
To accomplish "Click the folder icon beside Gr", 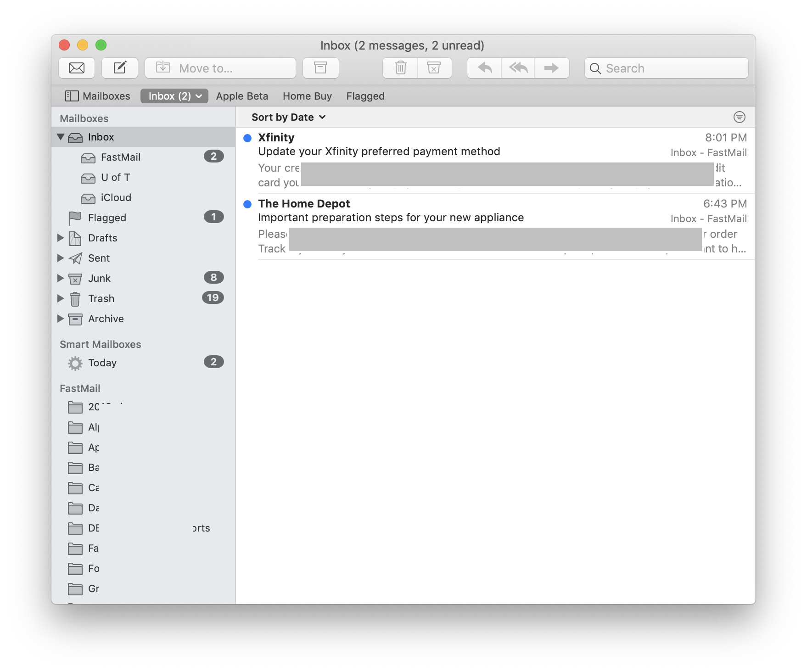I will [75, 588].
